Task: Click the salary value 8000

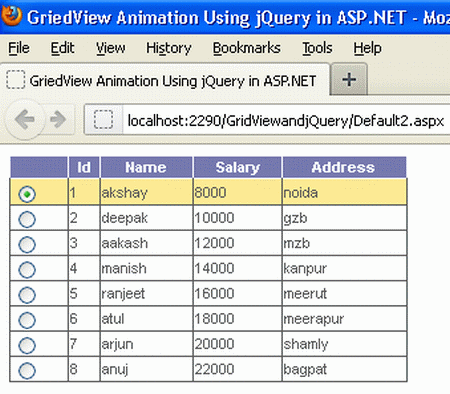Action: pyautogui.click(x=210, y=193)
